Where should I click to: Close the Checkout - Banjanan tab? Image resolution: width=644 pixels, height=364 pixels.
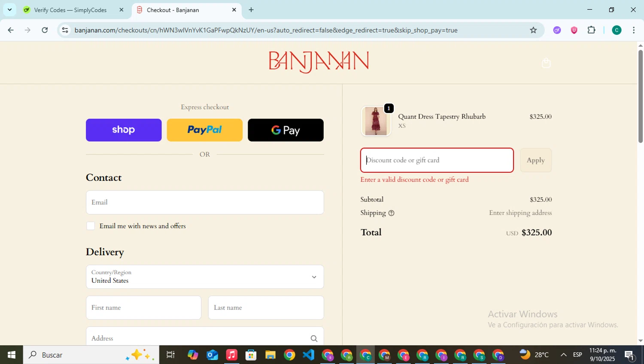click(234, 10)
